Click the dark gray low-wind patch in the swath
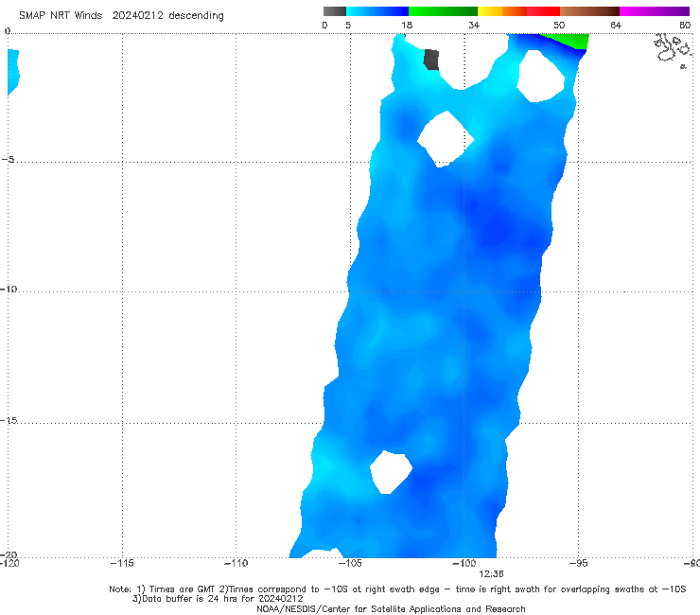The width and height of the screenshot is (700, 615). point(431,60)
